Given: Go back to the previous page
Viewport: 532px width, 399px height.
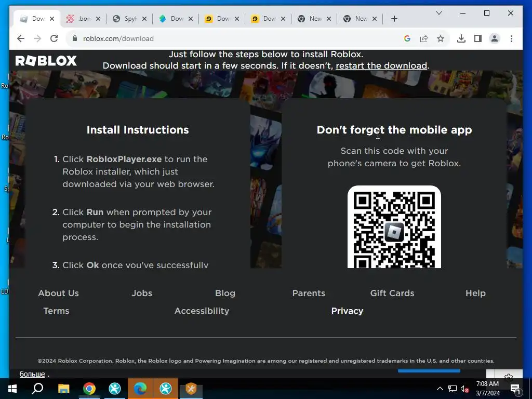Looking at the screenshot, I should 21,38.
